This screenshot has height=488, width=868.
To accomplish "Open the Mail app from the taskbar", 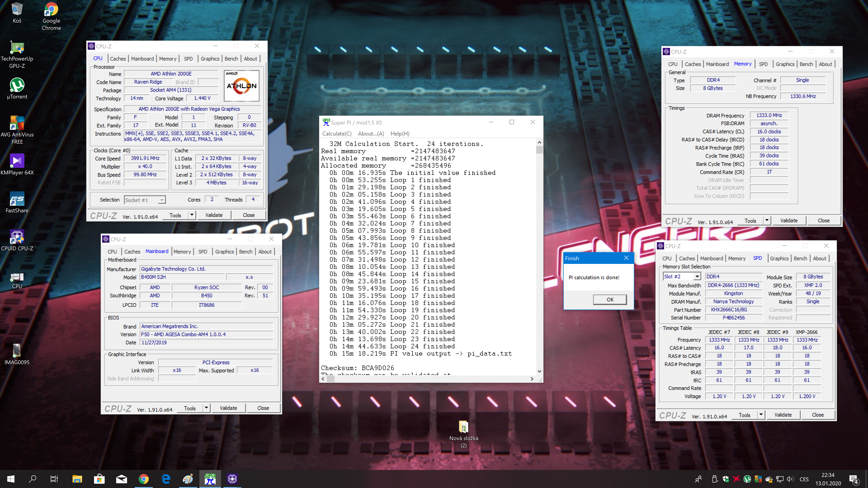I will click(x=122, y=479).
